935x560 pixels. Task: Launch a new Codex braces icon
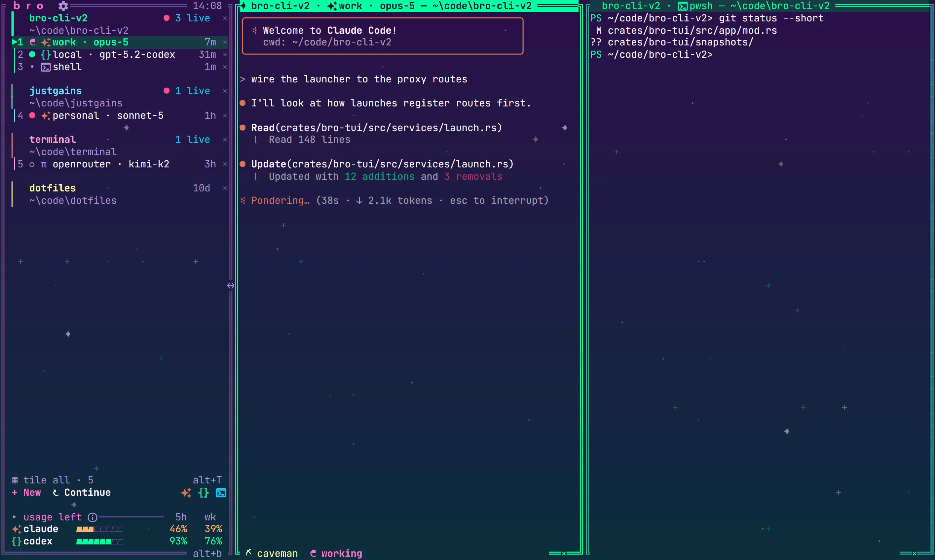tap(204, 493)
